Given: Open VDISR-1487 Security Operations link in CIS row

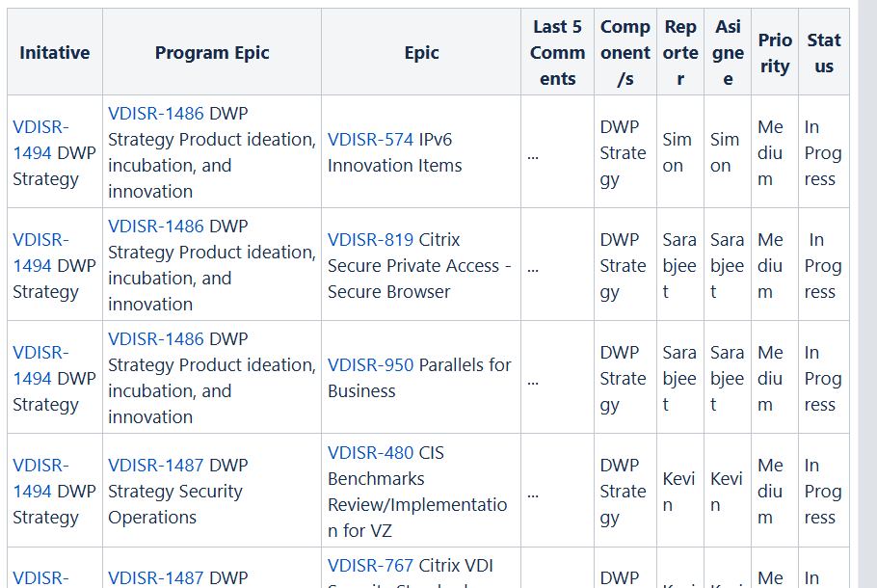Looking at the screenshot, I should point(156,466).
